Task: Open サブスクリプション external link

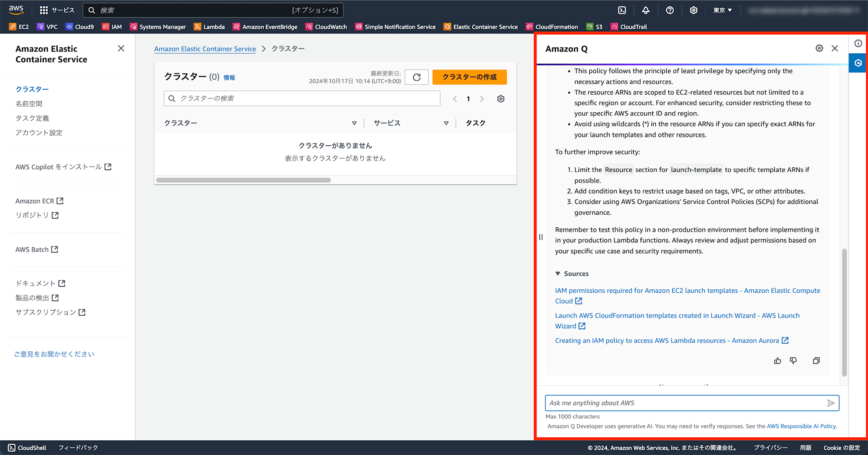Action: 50,312
